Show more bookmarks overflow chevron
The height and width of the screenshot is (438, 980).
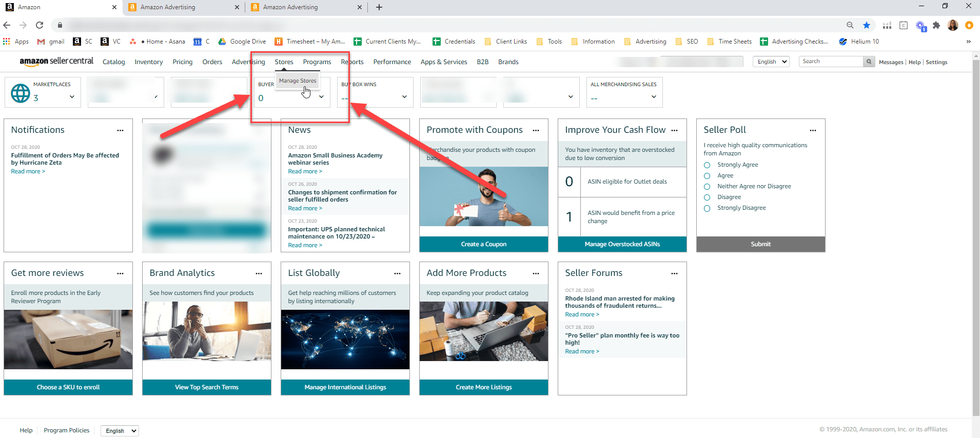(x=968, y=42)
